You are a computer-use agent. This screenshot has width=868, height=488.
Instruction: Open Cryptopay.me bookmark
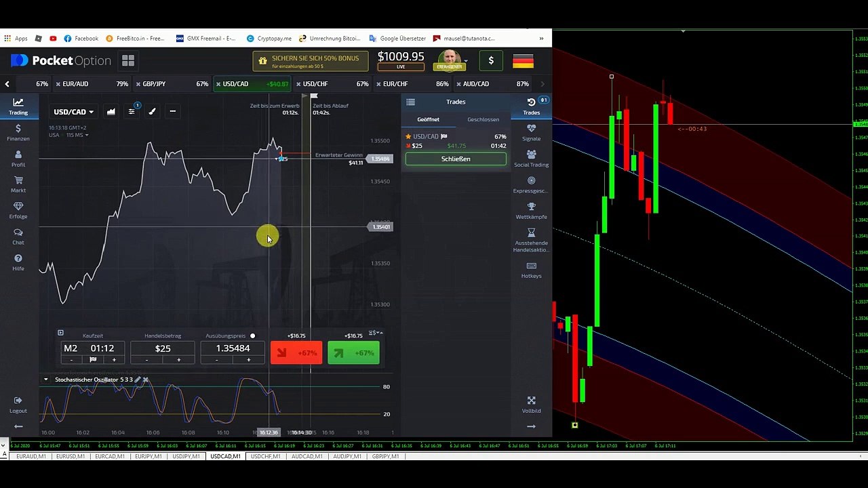(269, 39)
